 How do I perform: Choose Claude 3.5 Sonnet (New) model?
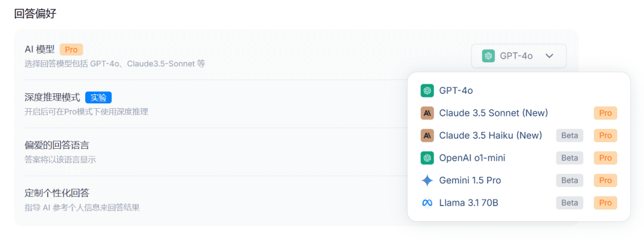(493, 113)
